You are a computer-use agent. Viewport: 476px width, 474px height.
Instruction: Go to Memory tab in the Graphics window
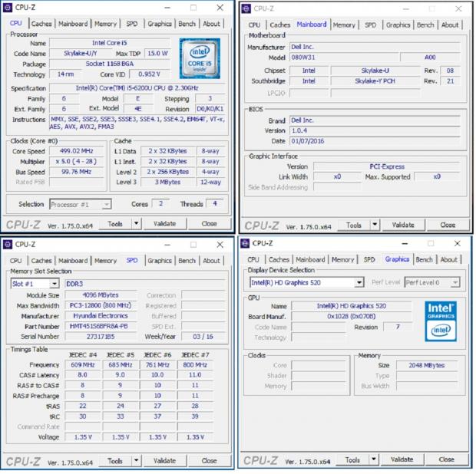click(342, 260)
